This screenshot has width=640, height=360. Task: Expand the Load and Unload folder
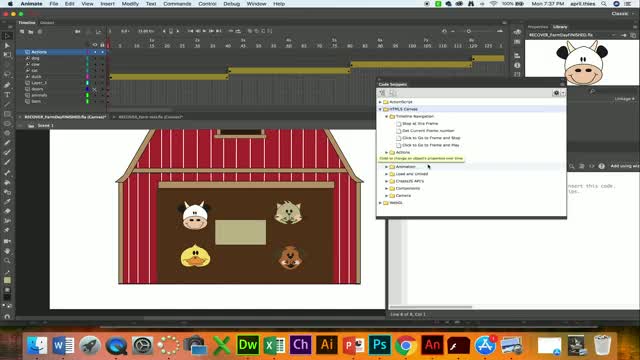click(x=387, y=174)
